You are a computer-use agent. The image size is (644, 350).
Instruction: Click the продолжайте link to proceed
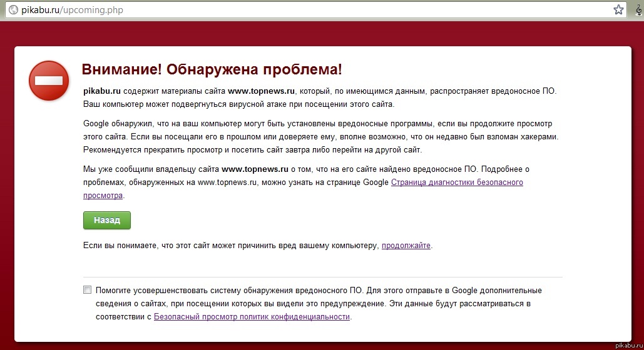406,246
